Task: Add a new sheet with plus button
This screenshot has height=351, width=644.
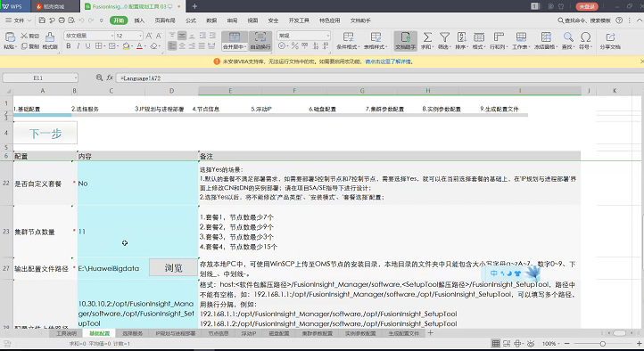Action: click(431, 333)
